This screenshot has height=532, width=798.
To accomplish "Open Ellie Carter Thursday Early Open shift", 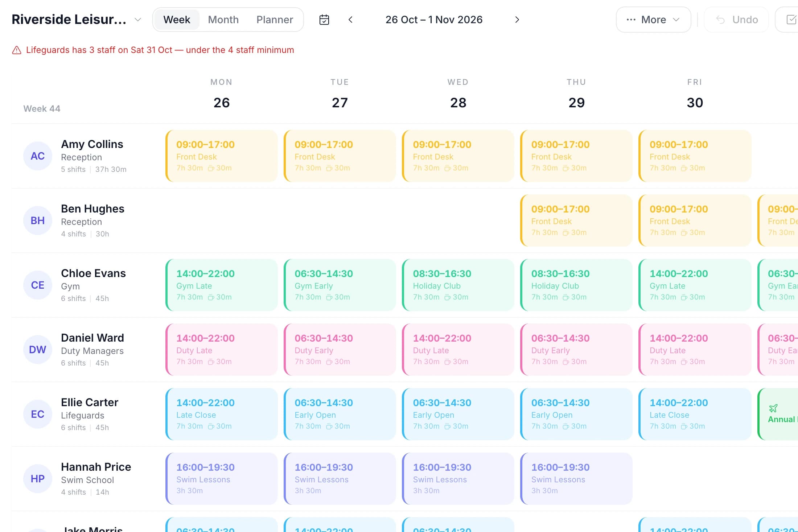I will pyautogui.click(x=576, y=414).
